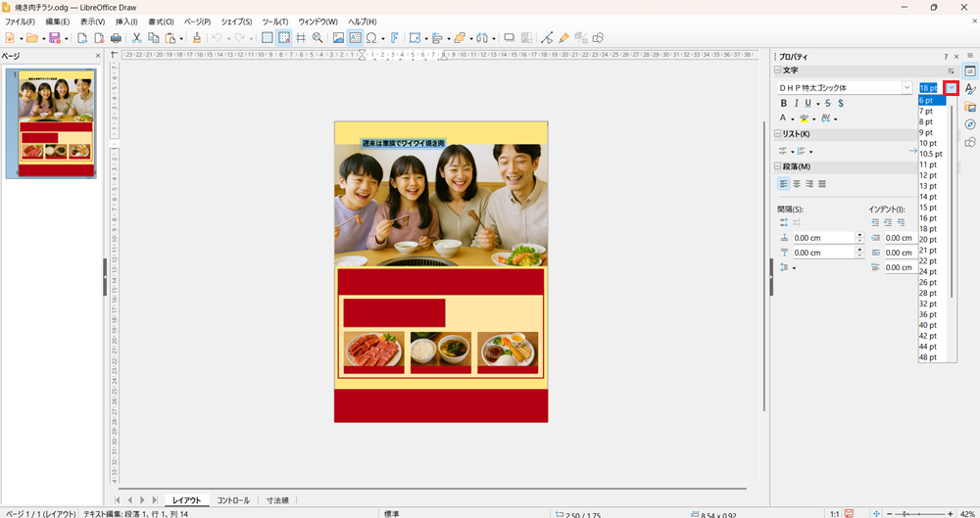Click the Copy icon
This screenshot has height=518, width=980.
[x=153, y=38]
